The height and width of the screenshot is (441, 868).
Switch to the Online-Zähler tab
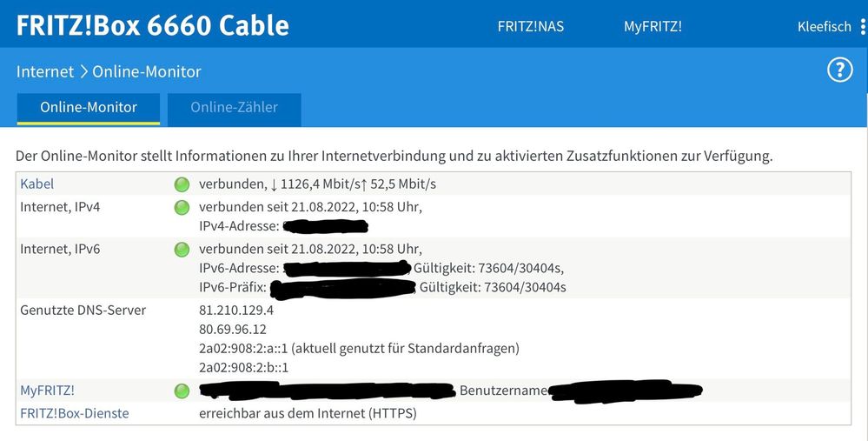(x=235, y=108)
